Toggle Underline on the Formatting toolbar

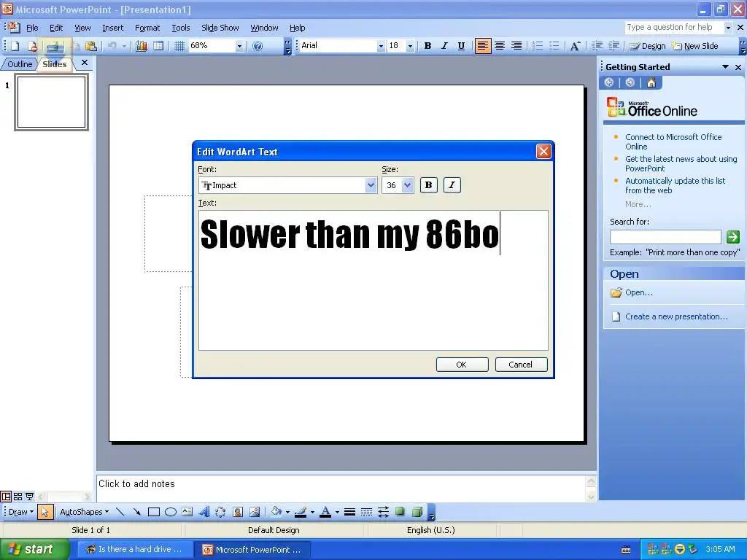[x=461, y=46]
